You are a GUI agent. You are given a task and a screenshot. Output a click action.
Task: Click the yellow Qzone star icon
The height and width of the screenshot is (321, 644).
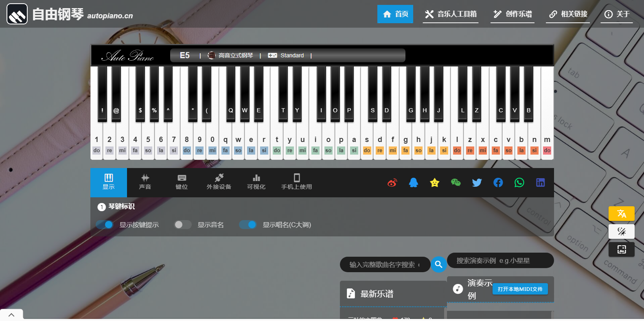pos(434,183)
